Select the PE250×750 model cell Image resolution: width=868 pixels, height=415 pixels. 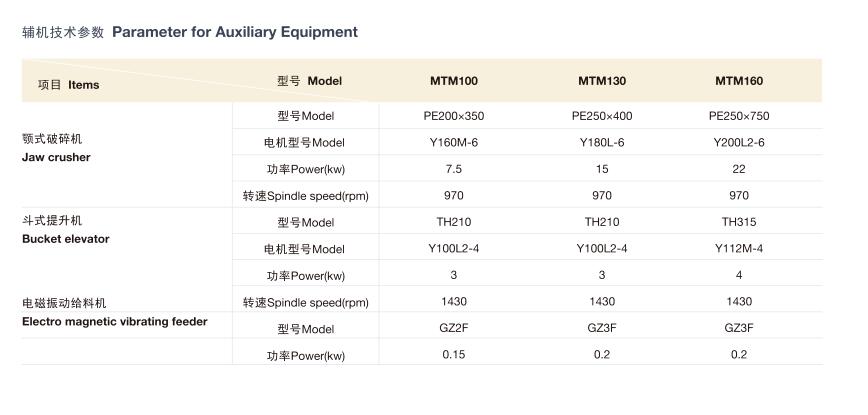coord(739,116)
